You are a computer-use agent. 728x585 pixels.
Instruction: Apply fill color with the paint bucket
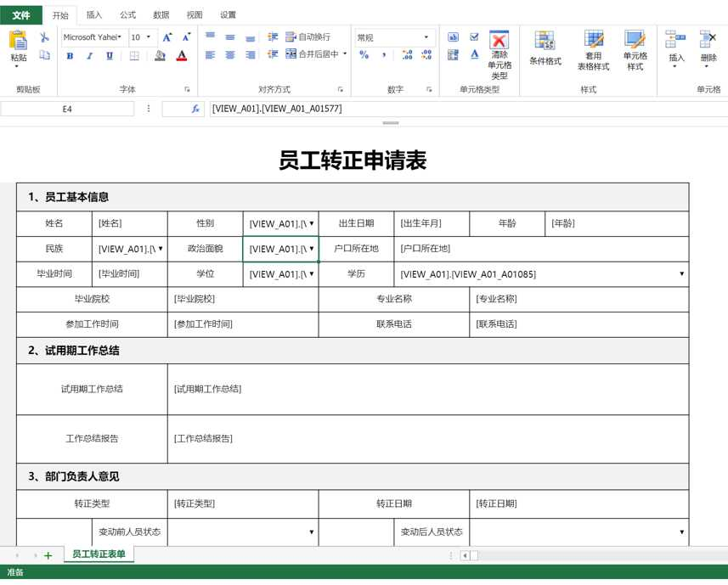click(161, 56)
